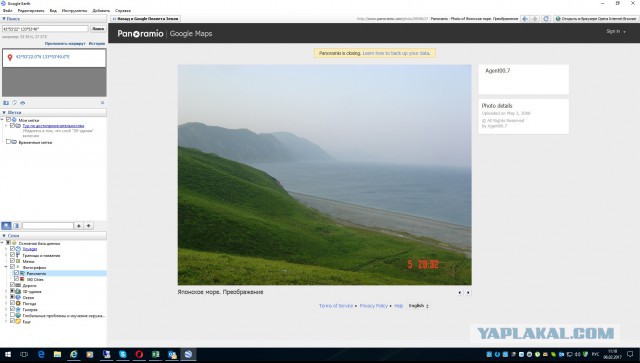Open the English language dropdown

click(418, 306)
